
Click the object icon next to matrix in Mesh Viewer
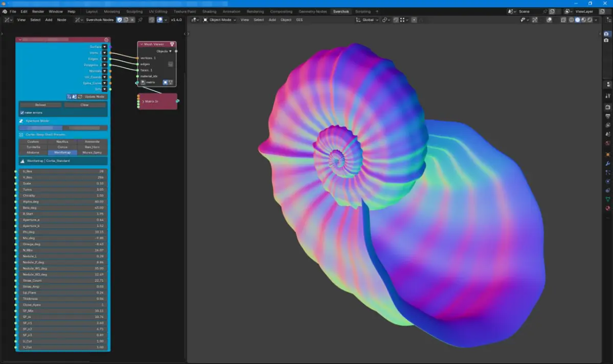coord(143,82)
